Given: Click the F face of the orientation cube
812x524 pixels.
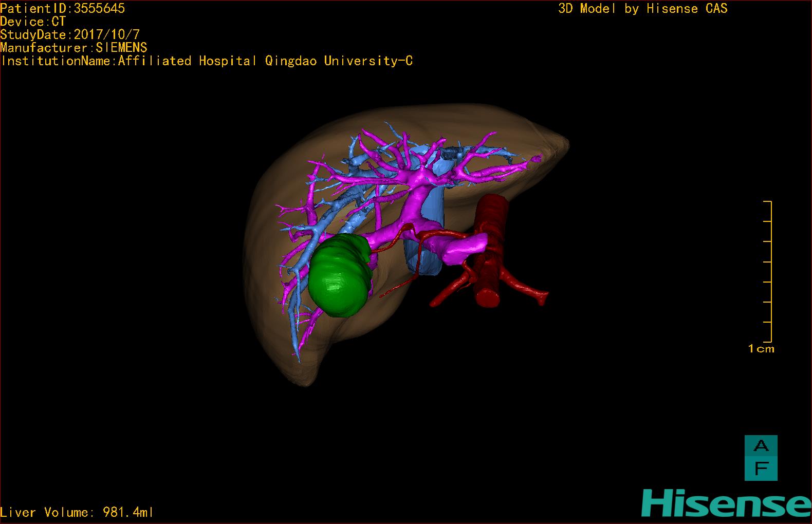Looking at the screenshot, I should (x=761, y=469).
